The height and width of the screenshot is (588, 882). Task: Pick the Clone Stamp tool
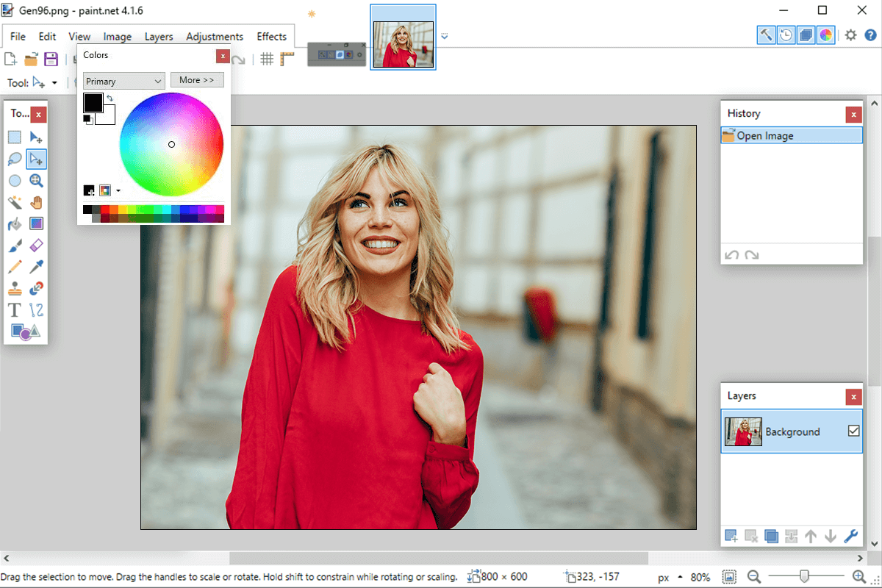15,288
